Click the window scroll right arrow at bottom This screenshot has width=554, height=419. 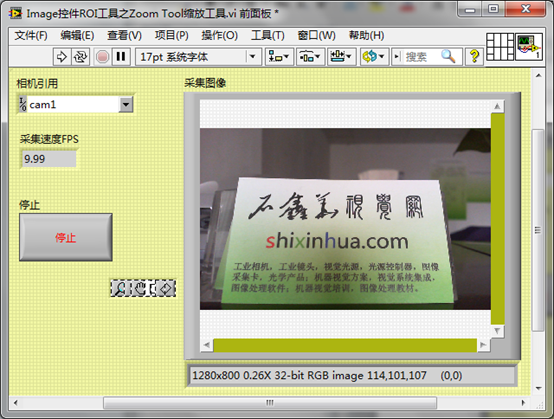tap(524, 403)
